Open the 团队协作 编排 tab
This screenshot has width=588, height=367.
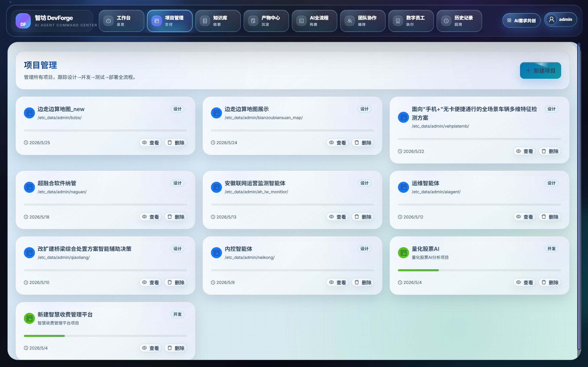tap(363, 21)
